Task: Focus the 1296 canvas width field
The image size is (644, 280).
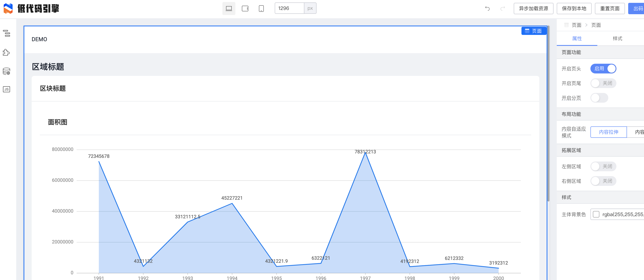Action: [289, 8]
